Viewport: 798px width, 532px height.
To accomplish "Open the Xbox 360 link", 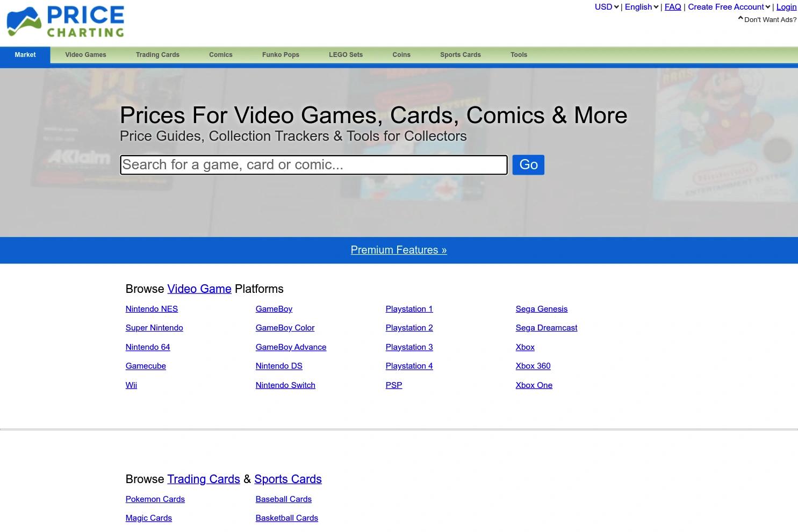I will [x=533, y=366].
